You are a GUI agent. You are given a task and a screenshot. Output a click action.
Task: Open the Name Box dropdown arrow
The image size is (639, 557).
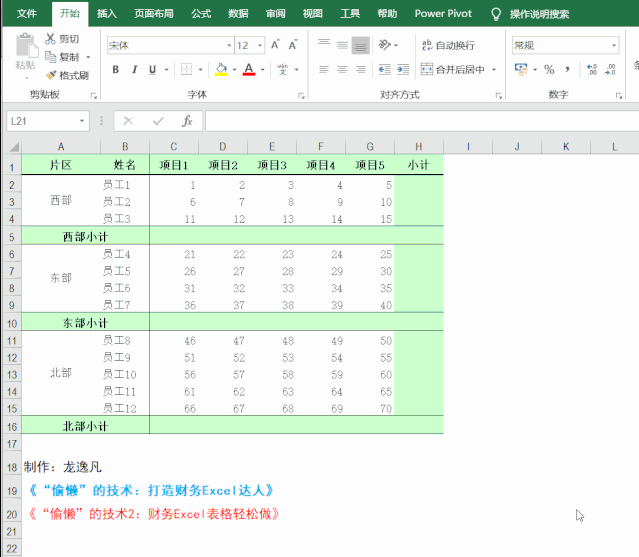pos(82,121)
